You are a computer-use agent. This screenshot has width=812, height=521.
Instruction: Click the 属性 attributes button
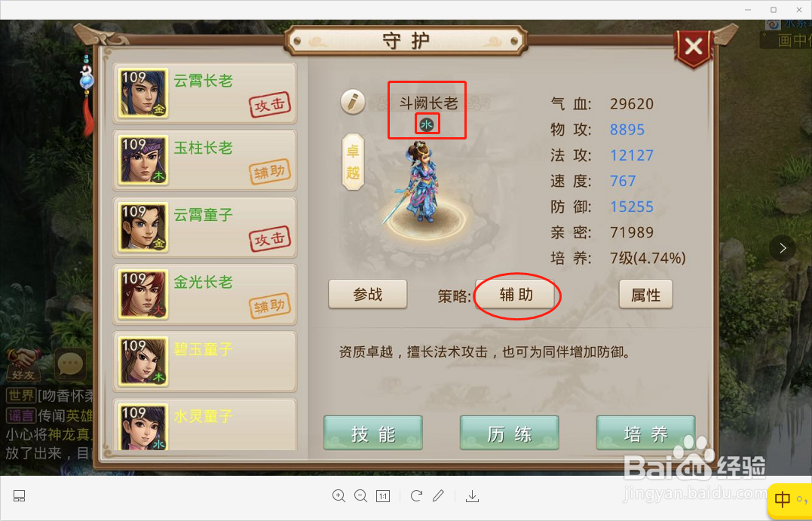click(646, 295)
